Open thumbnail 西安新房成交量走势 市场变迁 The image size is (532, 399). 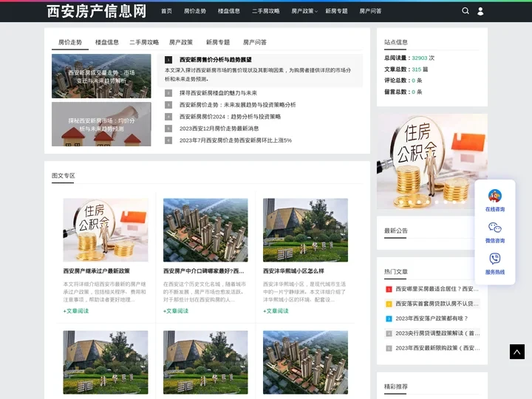click(x=101, y=76)
